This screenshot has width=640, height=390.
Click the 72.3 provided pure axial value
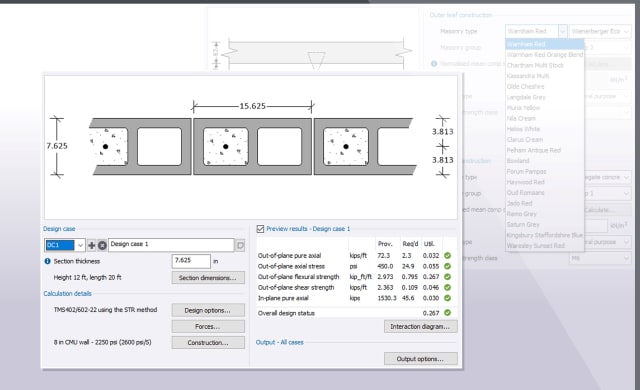[383, 256]
